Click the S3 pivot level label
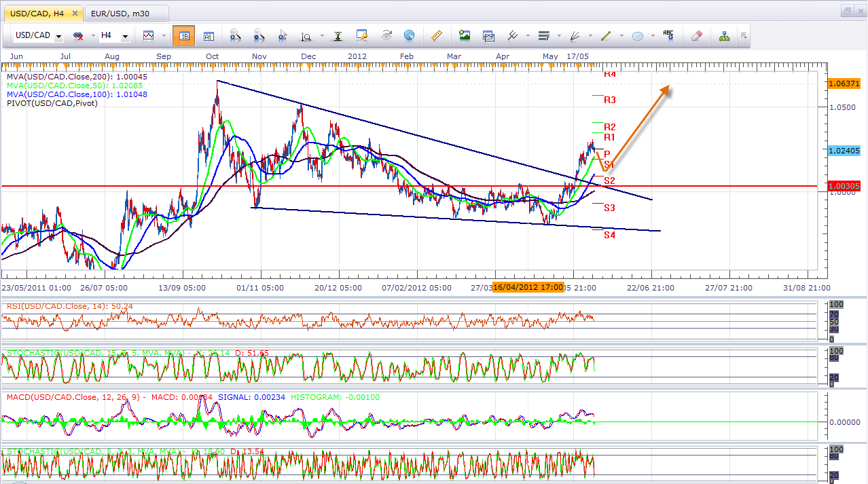Viewport: 868px width, 484px height. coord(610,208)
